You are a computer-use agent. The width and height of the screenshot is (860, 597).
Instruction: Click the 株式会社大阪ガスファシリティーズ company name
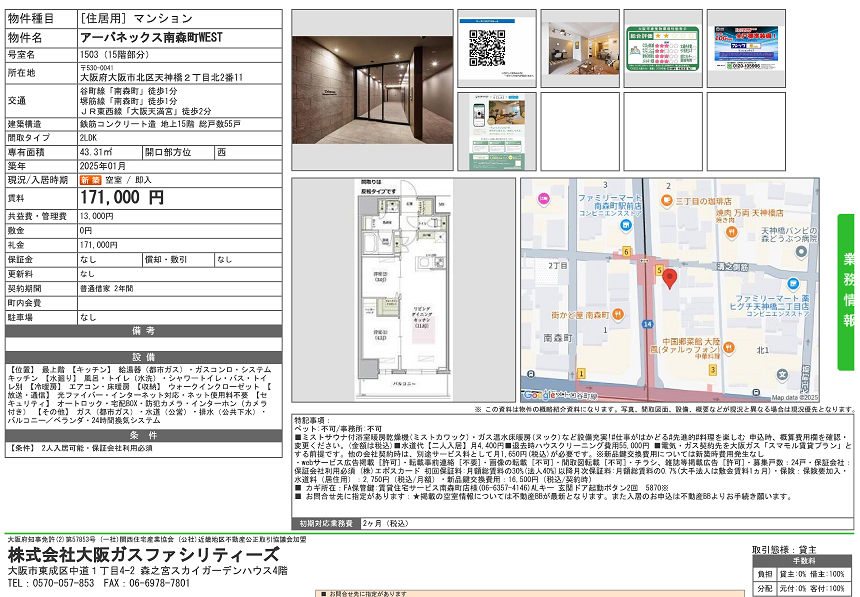(x=143, y=554)
